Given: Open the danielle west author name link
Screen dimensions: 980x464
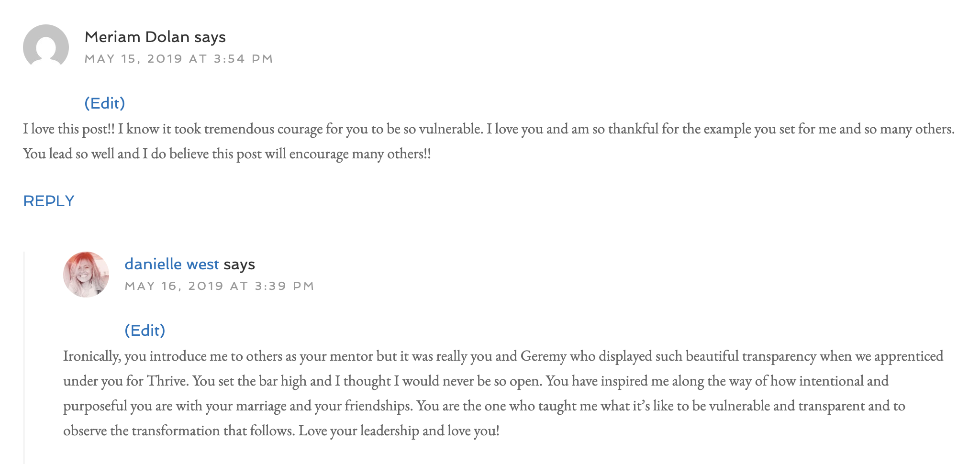Looking at the screenshot, I should coord(171,264).
